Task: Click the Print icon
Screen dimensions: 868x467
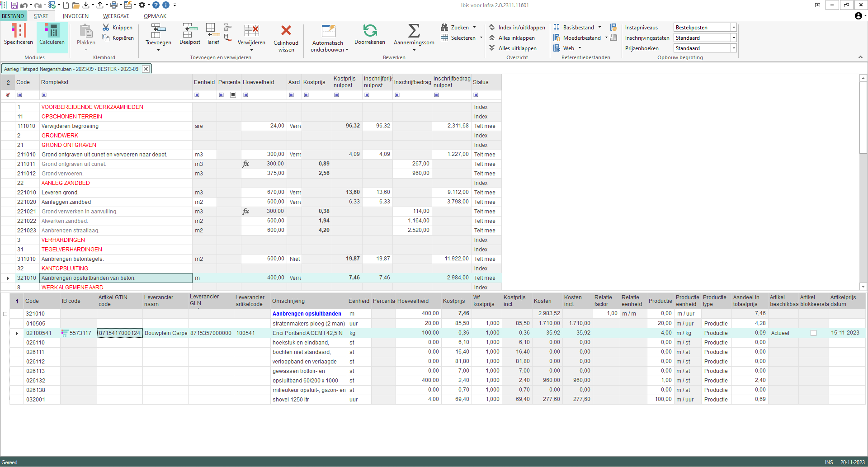Action: coord(113,5)
